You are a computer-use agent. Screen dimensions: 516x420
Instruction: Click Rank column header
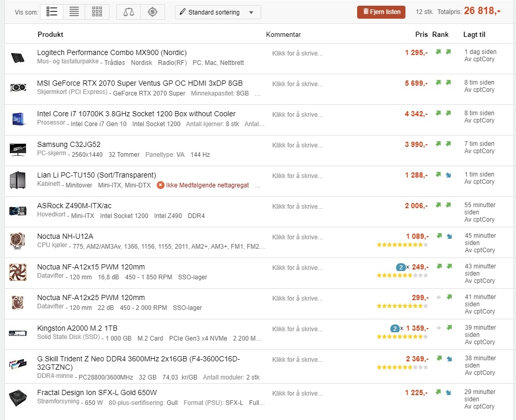(x=440, y=35)
